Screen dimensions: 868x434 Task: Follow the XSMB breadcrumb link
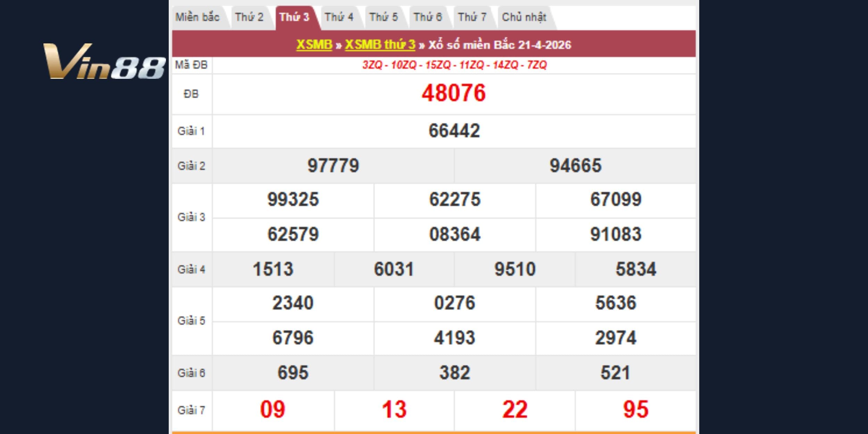[314, 45]
